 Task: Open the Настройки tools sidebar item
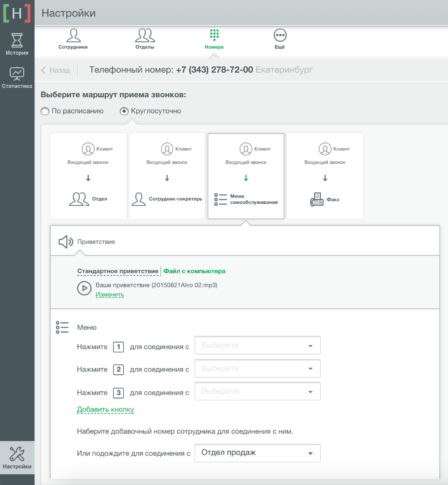pos(17,458)
